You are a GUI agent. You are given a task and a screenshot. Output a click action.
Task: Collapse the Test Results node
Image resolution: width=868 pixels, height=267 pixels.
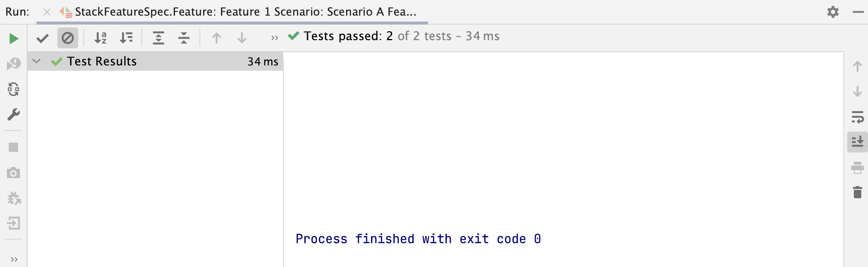click(x=36, y=61)
